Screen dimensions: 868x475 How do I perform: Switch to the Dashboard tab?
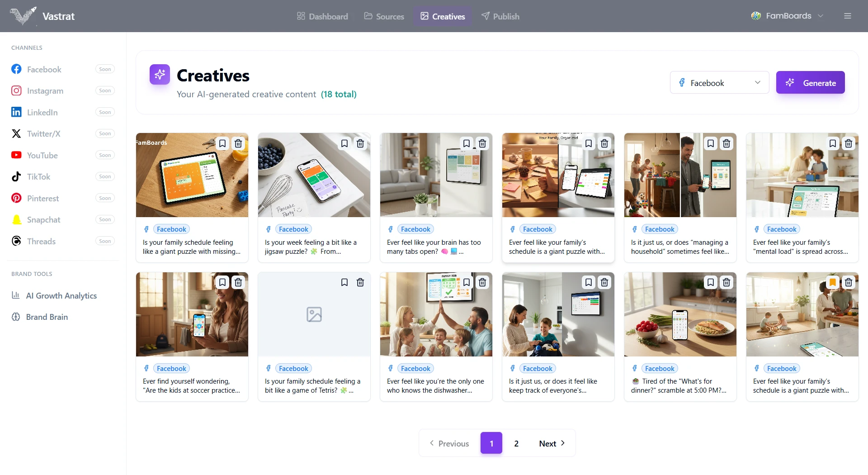tap(322, 16)
